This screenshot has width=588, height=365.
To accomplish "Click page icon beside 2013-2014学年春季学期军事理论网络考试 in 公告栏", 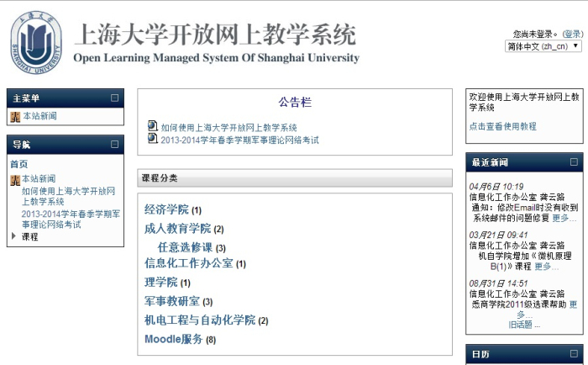I will (153, 139).
